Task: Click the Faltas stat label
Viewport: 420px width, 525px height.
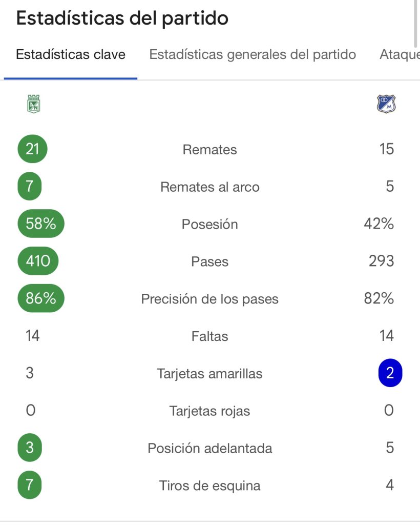Action: tap(210, 336)
